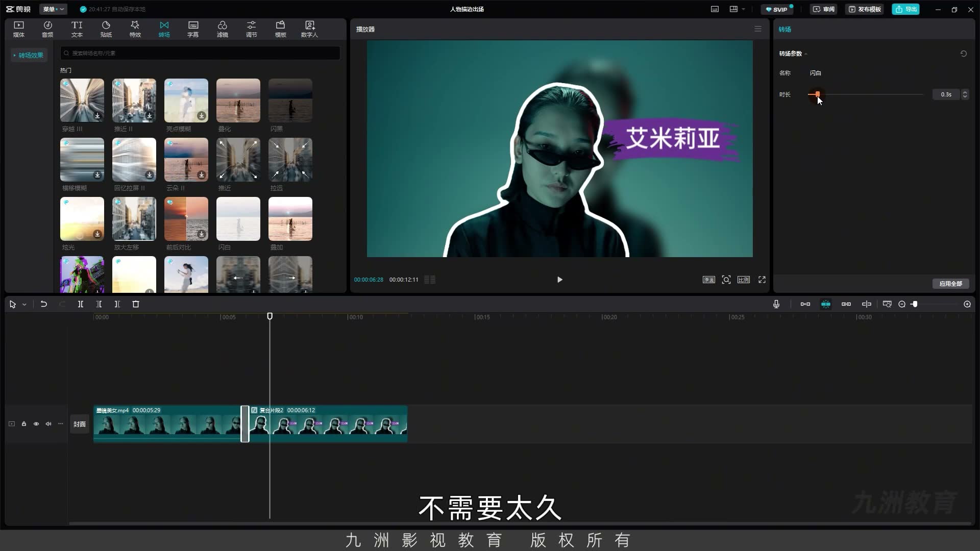Reset transition parameters
Screen dimensions: 980x551
click(964, 54)
